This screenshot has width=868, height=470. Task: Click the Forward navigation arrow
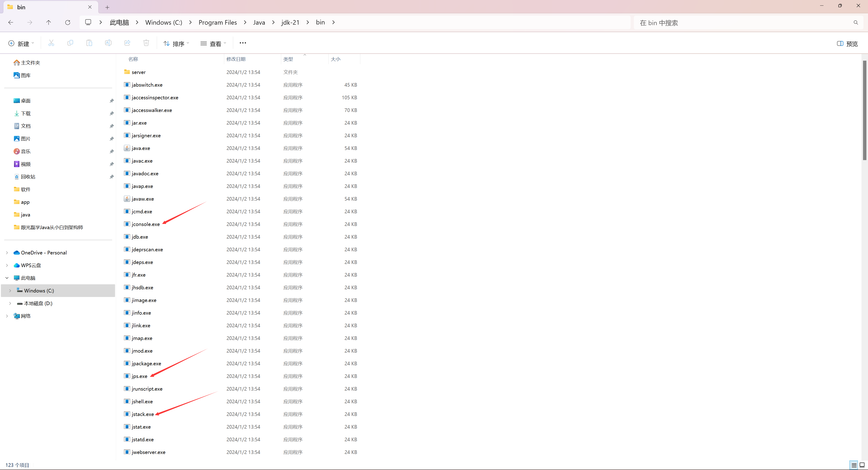(30, 22)
